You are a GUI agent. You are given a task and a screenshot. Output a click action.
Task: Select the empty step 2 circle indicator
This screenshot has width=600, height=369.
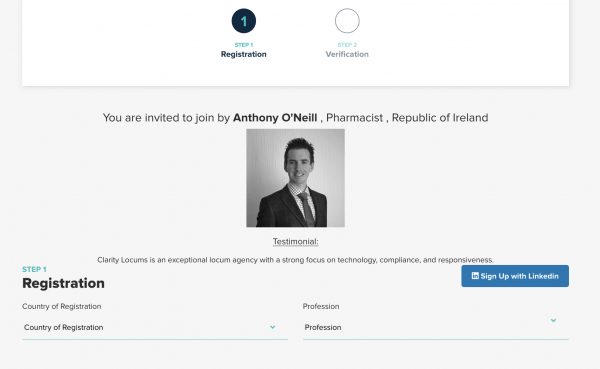347,21
